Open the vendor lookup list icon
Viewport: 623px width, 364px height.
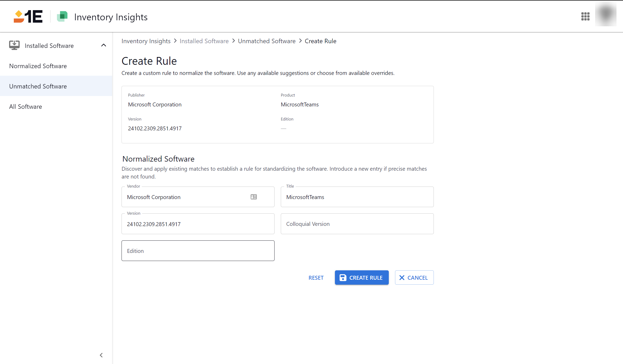pos(254,197)
